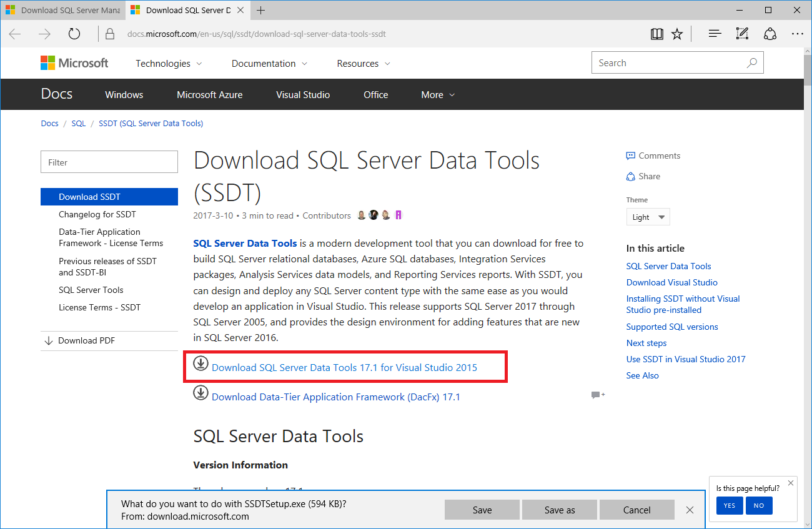Click the Microsoft logo

pos(74,63)
